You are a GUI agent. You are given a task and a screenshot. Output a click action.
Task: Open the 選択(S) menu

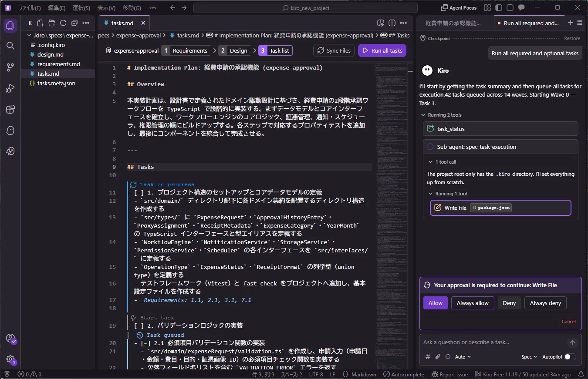81,8
